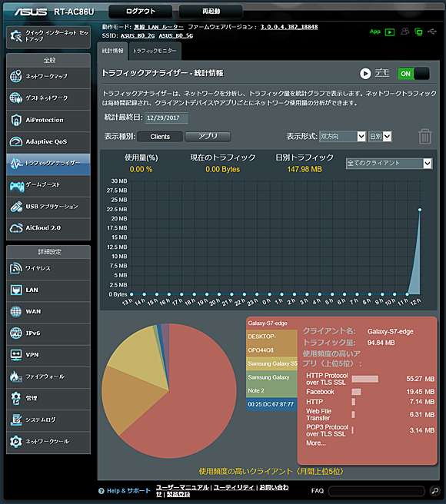The width and height of the screenshot is (446, 504).
Task: Switch to the トラフィックモニター tab
Action: (155, 51)
